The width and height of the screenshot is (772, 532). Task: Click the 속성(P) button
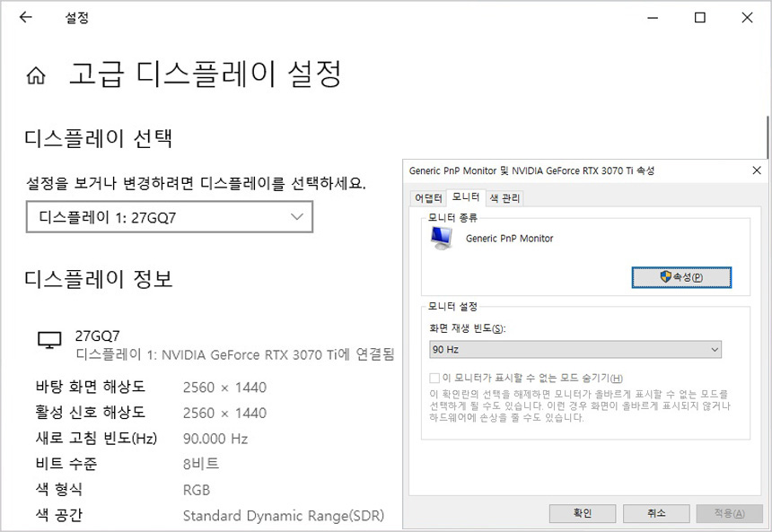(x=681, y=277)
